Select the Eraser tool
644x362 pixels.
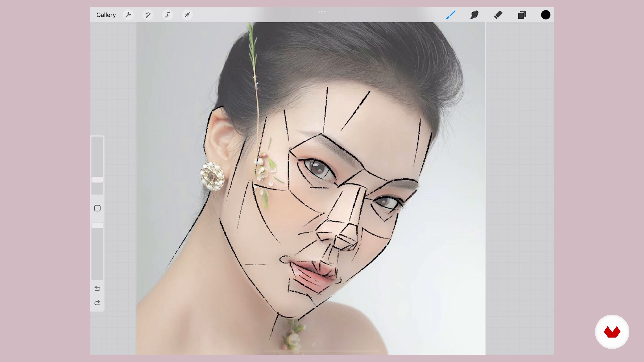pos(498,15)
